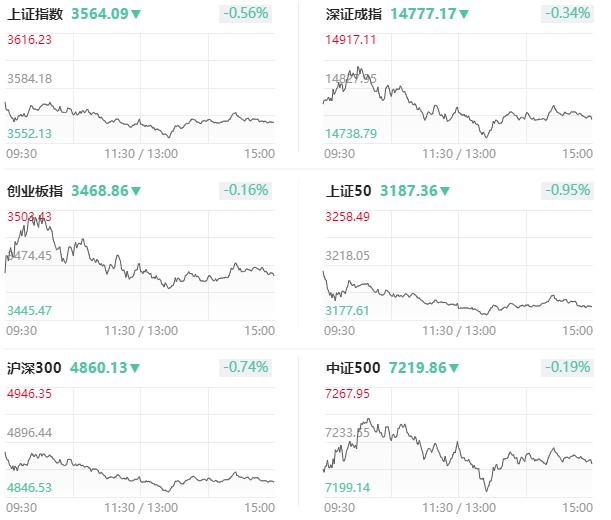Click the down arrow beside 深证成指 14777.17
Viewport: 611px width, 520px height.
click(463, 14)
